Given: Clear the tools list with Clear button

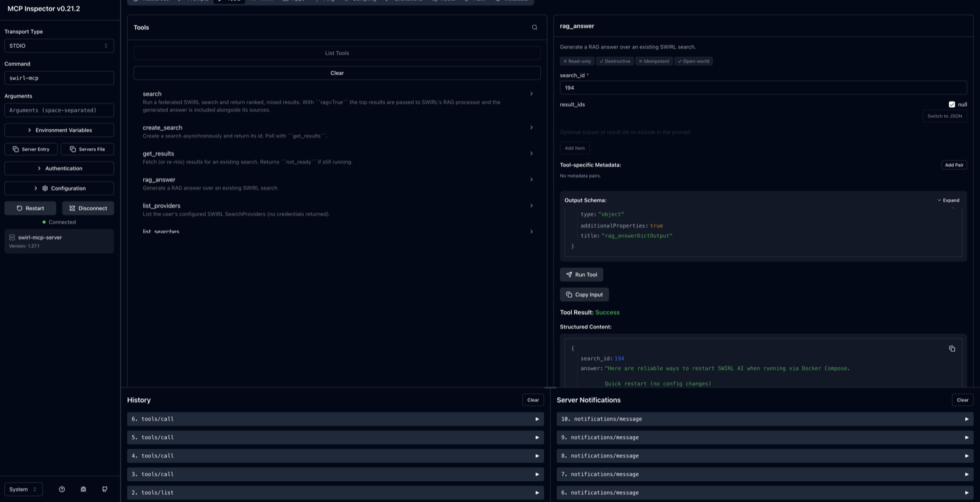Looking at the screenshot, I should [x=337, y=73].
